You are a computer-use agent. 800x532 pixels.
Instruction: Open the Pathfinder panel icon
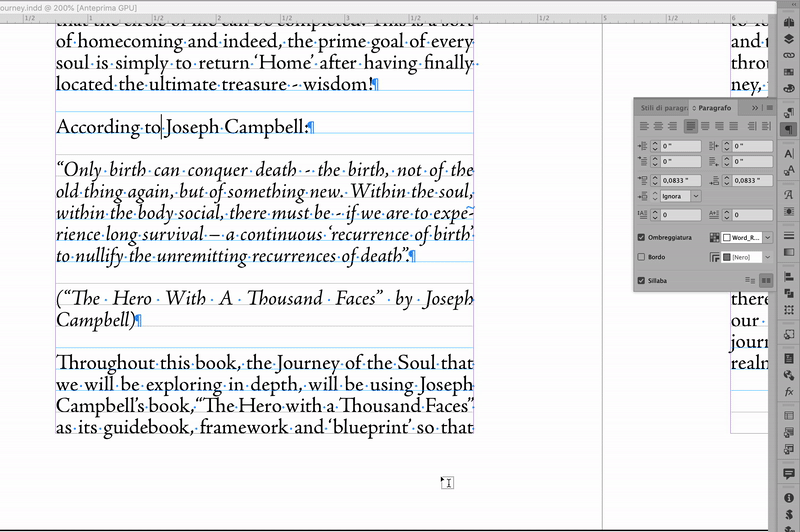789,293
